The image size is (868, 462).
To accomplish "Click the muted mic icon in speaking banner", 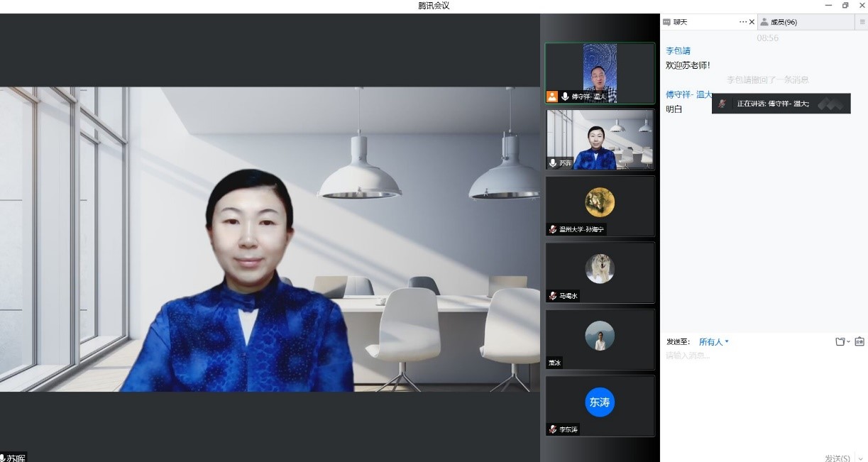I will (722, 104).
